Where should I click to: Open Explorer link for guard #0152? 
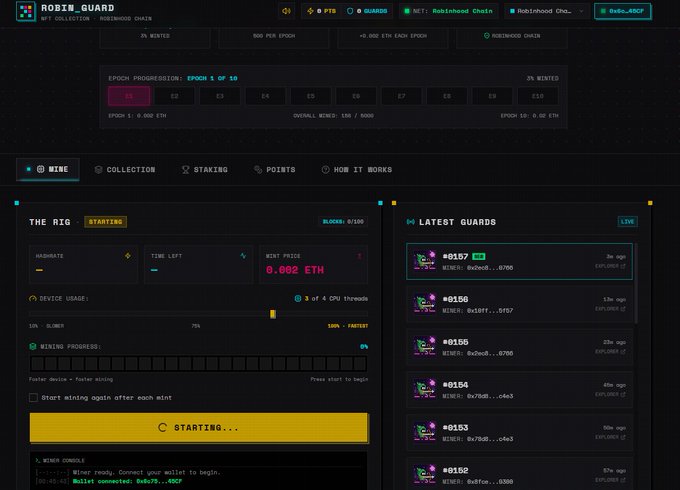point(610,480)
